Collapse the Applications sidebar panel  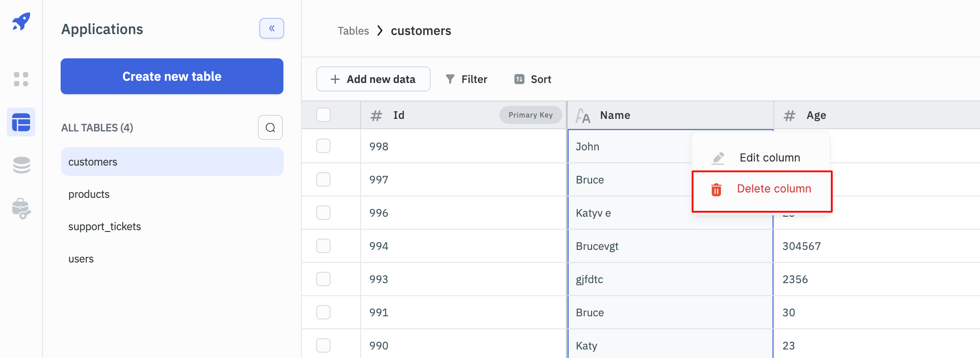coord(271,28)
